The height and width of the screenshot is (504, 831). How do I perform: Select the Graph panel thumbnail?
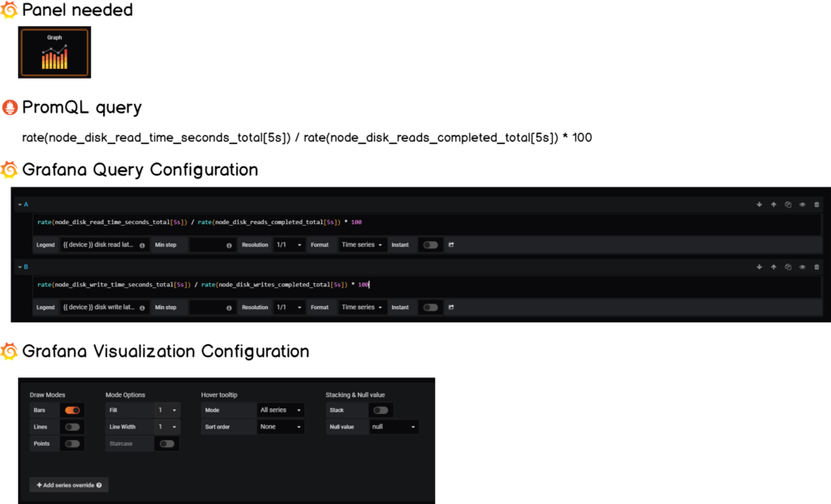point(54,53)
